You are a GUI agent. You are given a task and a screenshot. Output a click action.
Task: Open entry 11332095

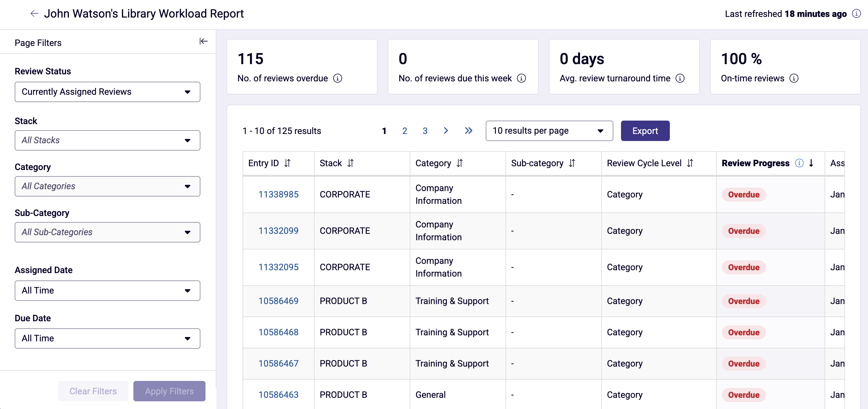pyautogui.click(x=278, y=267)
